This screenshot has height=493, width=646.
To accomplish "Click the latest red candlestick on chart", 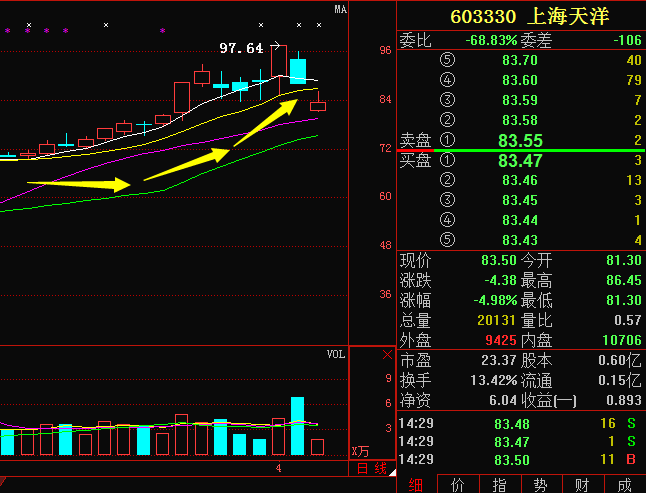I will (318, 103).
